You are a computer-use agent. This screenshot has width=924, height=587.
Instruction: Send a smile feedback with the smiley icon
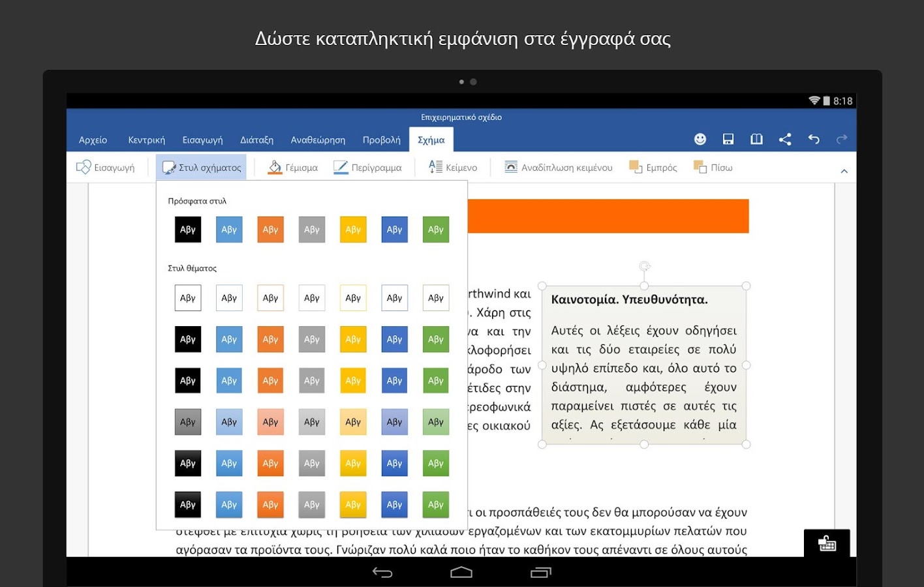coord(700,139)
